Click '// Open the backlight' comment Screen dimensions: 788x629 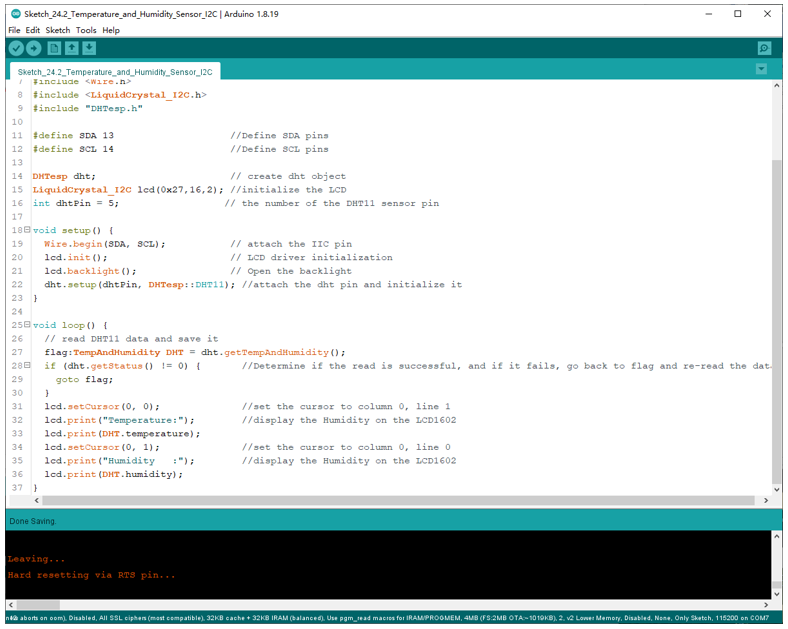(x=291, y=271)
